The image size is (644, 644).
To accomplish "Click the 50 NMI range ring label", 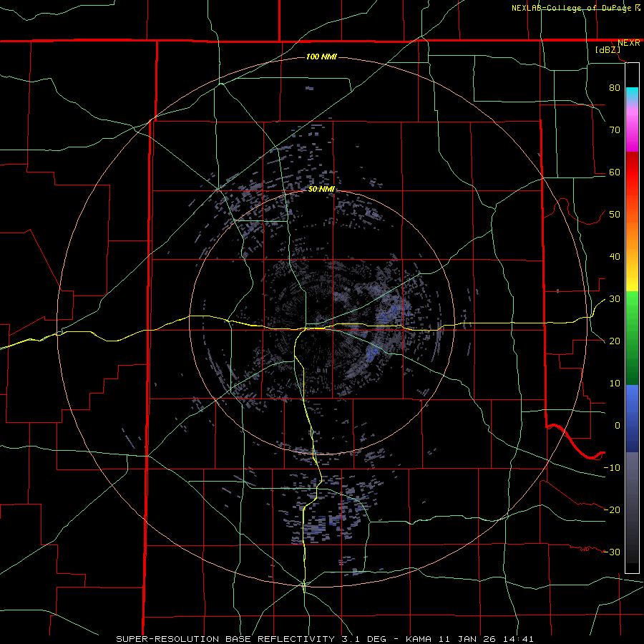I will [x=321, y=189].
